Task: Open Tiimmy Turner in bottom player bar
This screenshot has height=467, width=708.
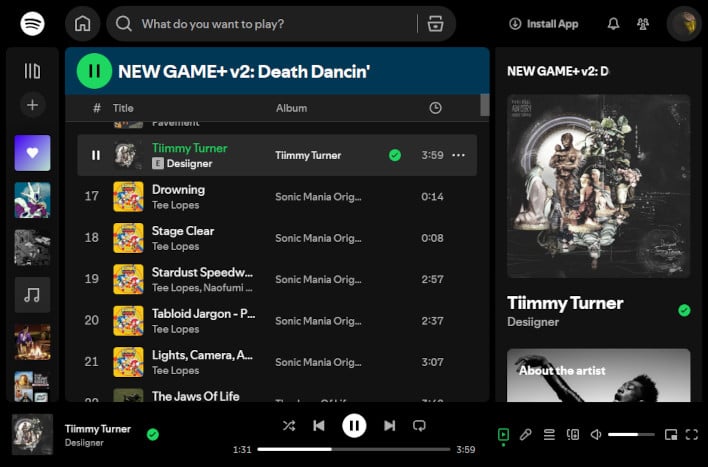Action: point(98,429)
